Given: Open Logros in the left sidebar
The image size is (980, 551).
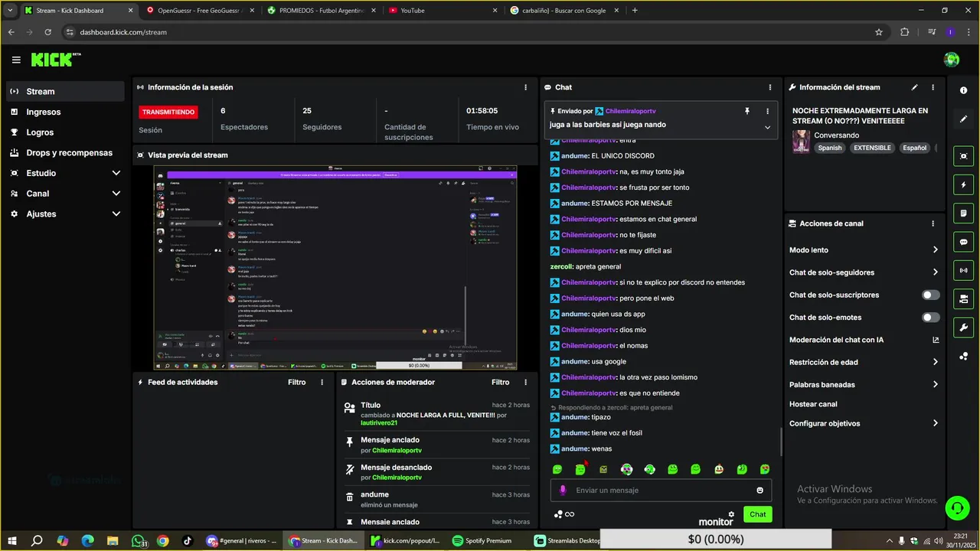Looking at the screenshot, I should coord(64,132).
